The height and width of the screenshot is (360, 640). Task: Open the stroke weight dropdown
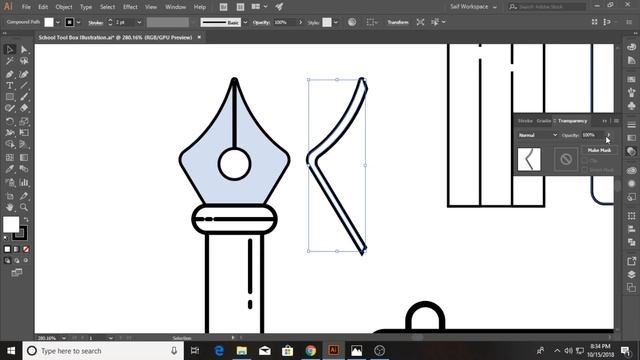139,22
